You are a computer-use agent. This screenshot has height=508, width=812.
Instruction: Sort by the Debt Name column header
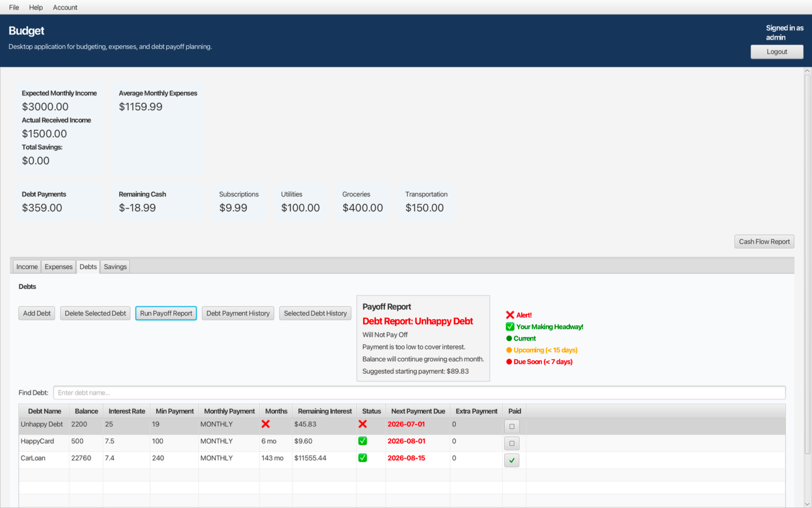(44, 411)
